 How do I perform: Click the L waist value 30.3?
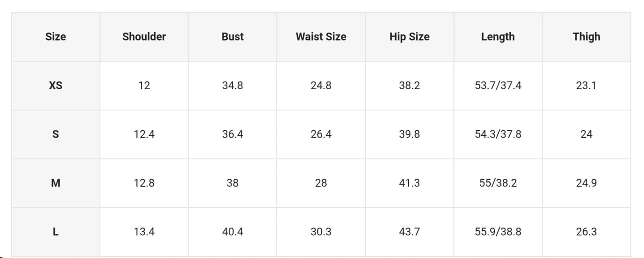(x=321, y=232)
